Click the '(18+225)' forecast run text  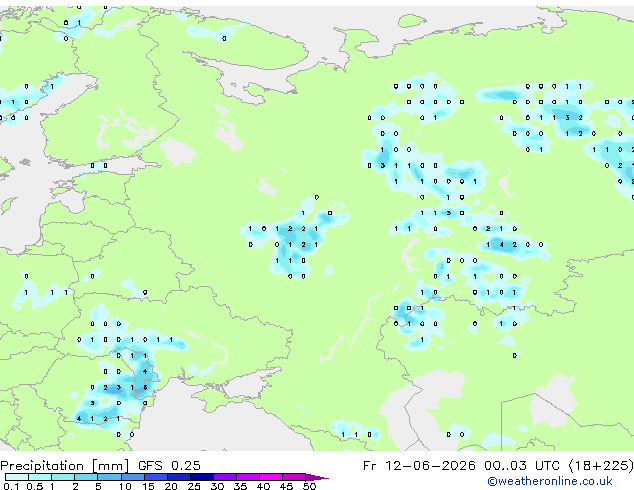click(x=601, y=466)
